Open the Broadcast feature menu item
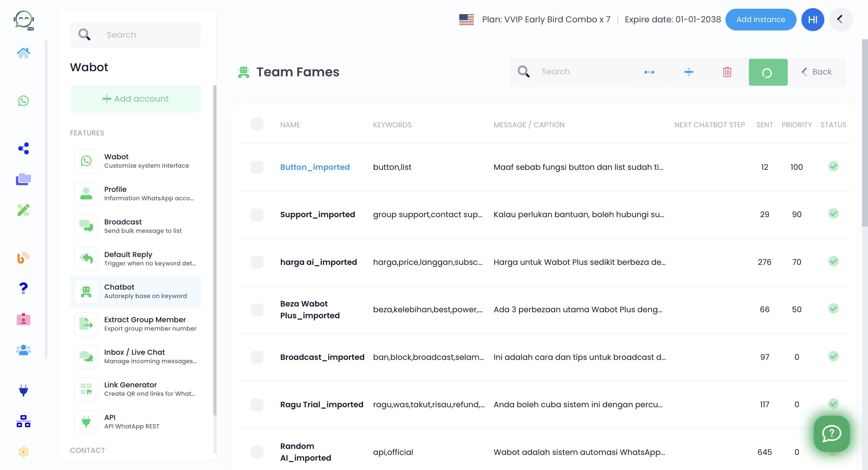This screenshot has width=868, height=470. tap(135, 226)
